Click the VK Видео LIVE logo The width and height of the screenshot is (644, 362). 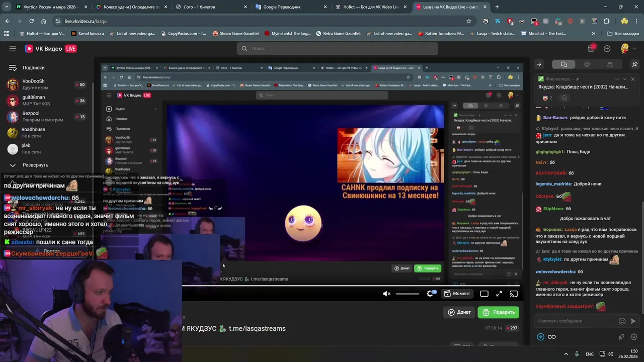coord(51,49)
